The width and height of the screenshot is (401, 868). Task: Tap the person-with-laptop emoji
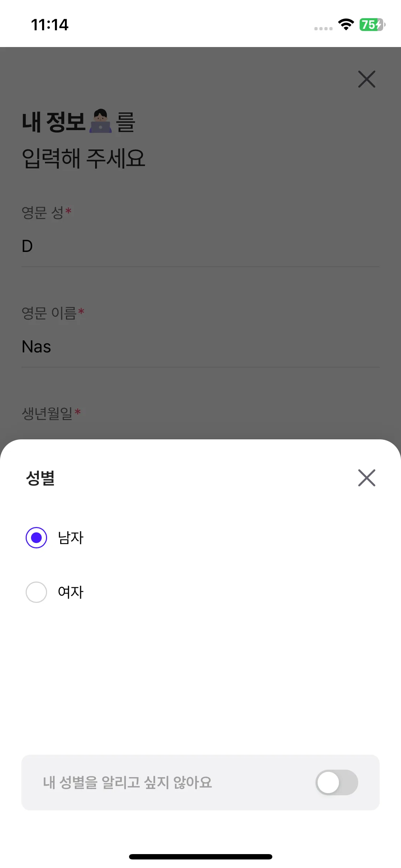[x=101, y=121]
